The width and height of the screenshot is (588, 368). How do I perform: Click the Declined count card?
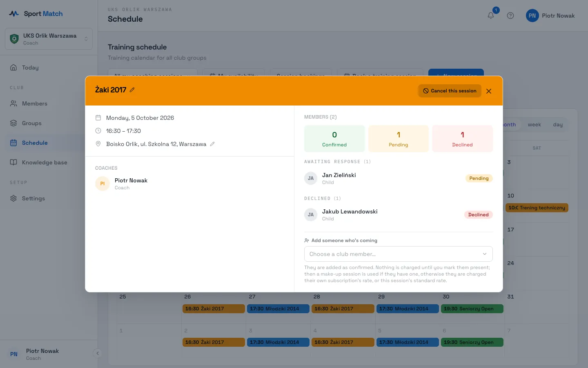click(462, 139)
